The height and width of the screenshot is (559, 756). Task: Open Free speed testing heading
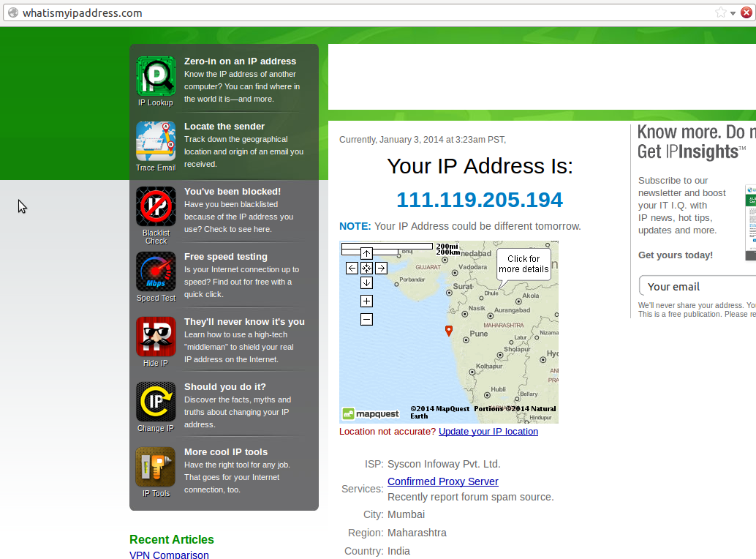click(226, 257)
